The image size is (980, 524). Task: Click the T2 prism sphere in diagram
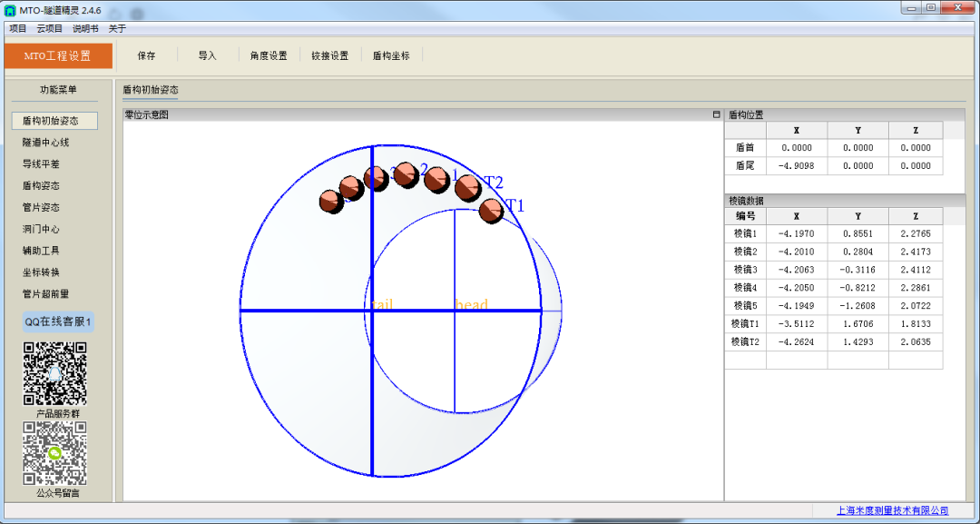[467, 188]
